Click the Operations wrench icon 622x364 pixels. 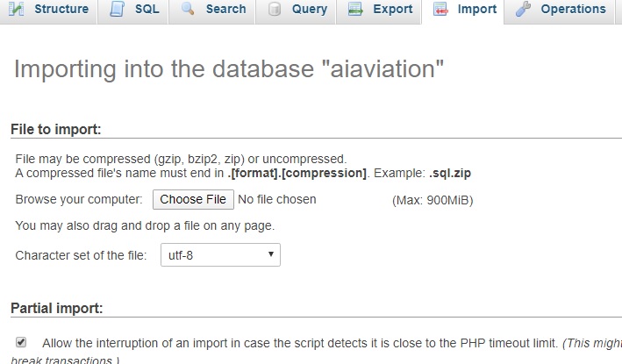[523, 9]
